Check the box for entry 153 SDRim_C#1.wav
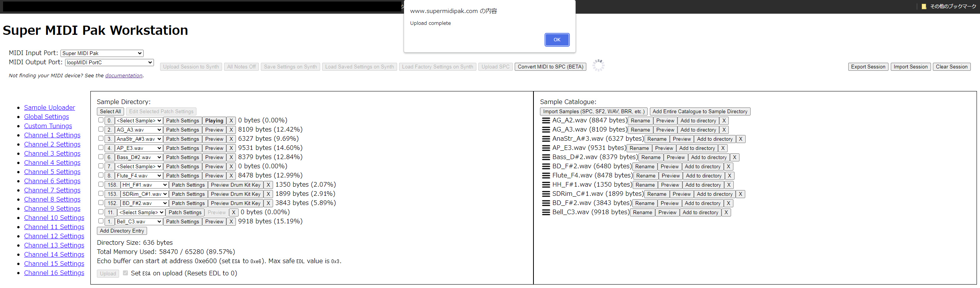This screenshot has width=980, height=288. pyautogui.click(x=101, y=194)
